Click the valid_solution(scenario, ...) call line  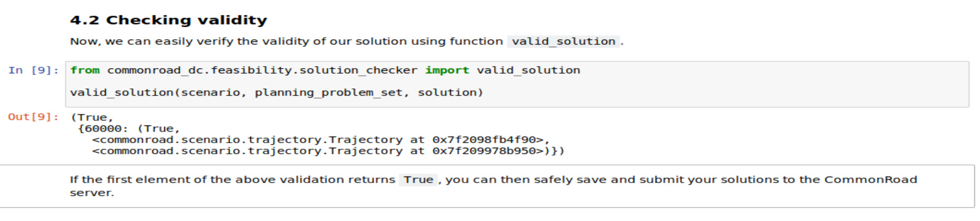point(277,93)
